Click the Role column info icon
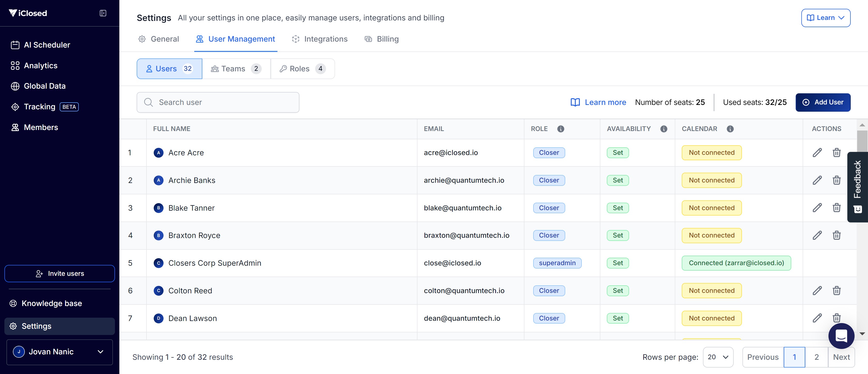Viewport: 868px width, 374px height. (561, 129)
